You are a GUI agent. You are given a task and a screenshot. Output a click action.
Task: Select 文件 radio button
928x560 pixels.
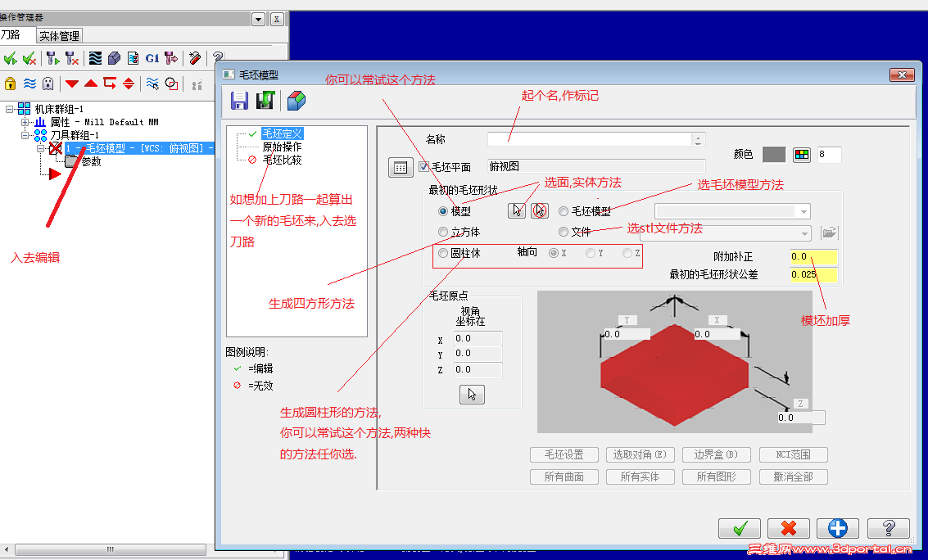pyautogui.click(x=564, y=232)
